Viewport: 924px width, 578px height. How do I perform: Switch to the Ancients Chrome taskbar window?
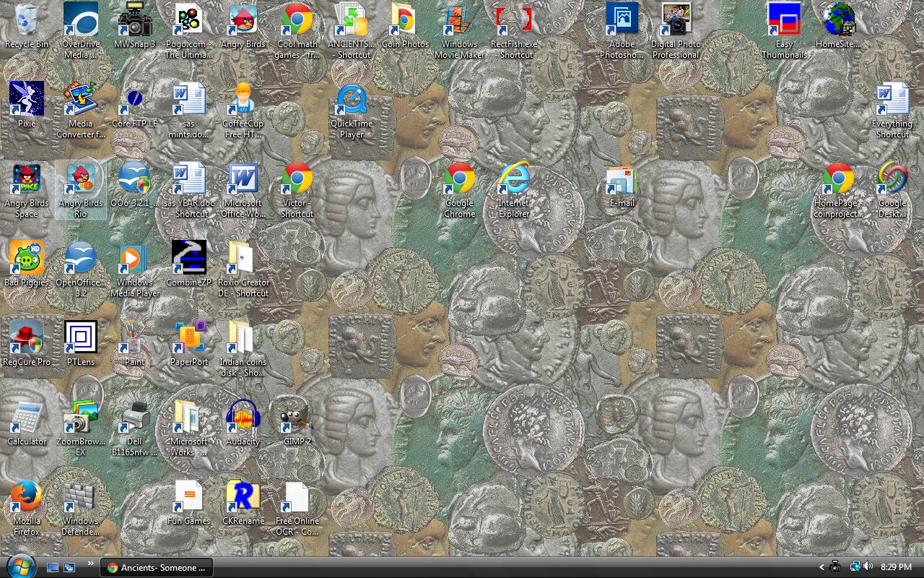pyautogui.click(x=156, y=567)
